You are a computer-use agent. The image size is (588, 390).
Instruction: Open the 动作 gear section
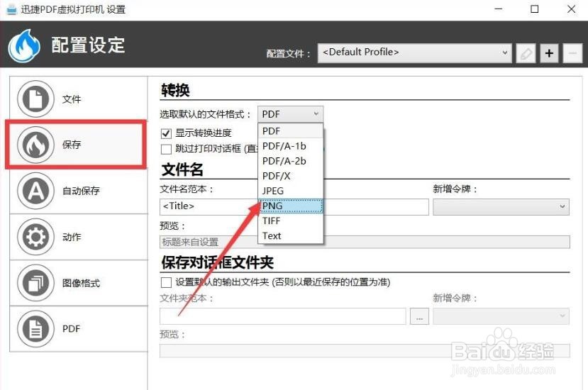coord(78,237)
